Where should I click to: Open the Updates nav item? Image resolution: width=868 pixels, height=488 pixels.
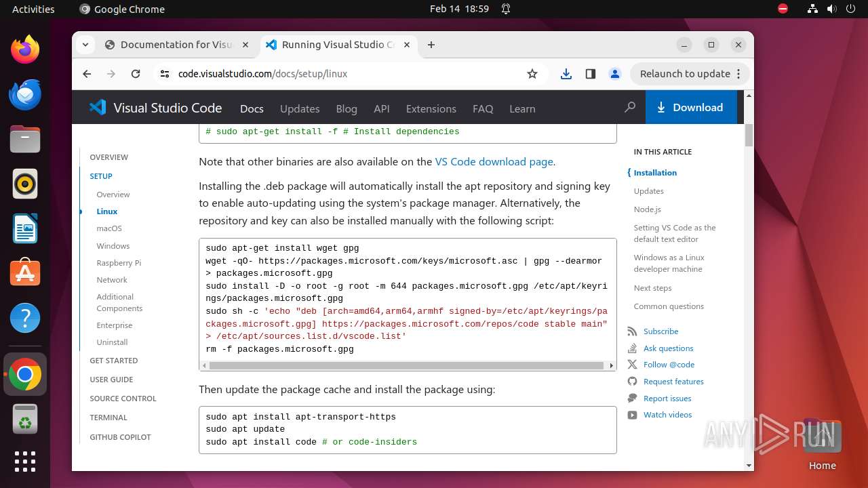(300, 108)
